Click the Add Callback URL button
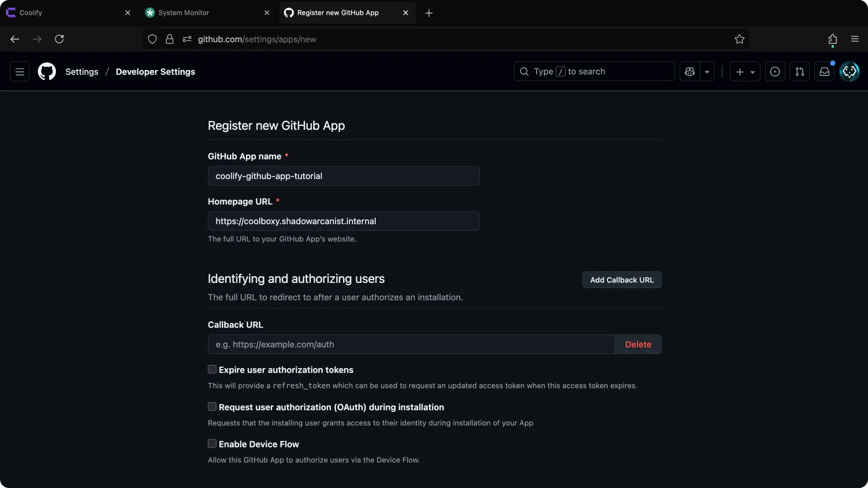 [622, 280]
